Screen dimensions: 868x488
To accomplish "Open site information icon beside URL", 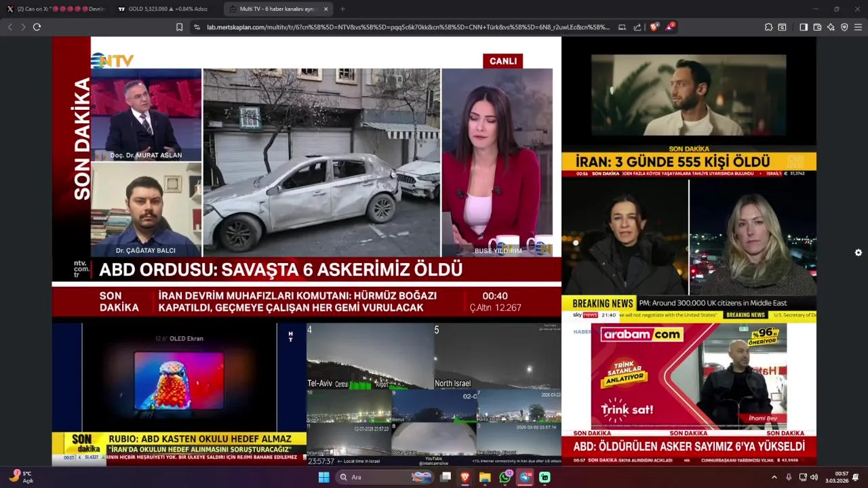I will coord(197,27).
